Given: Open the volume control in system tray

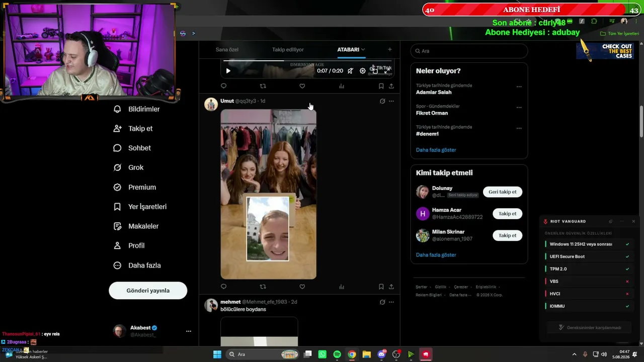Looking at the screenshot, I should 604,354.
